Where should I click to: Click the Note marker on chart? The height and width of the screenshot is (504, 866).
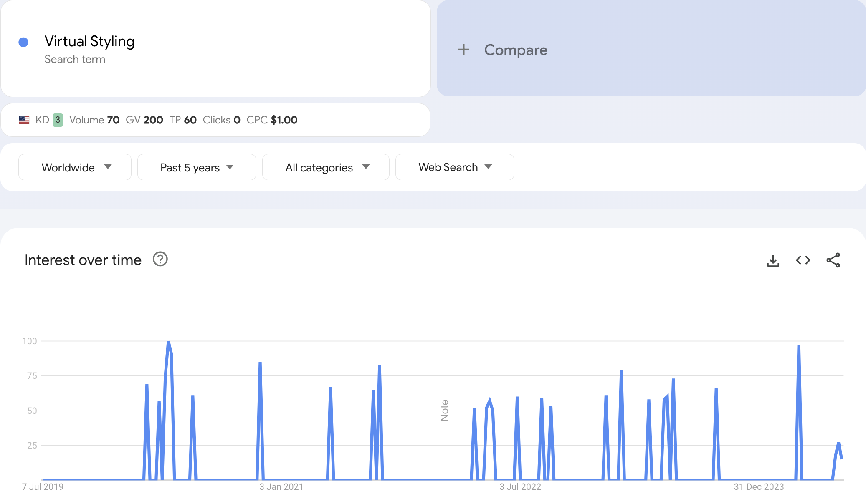tap(444, 411)
